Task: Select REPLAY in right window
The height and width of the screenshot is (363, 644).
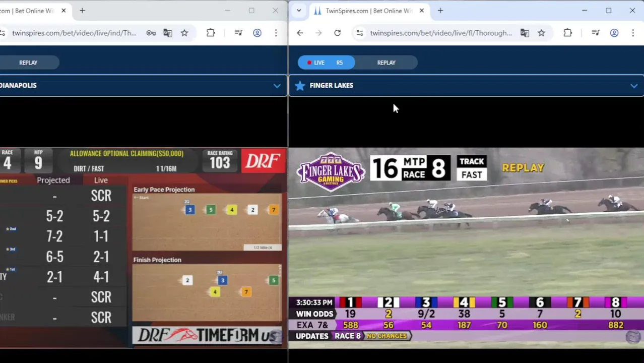Action: tap(387, 63)
